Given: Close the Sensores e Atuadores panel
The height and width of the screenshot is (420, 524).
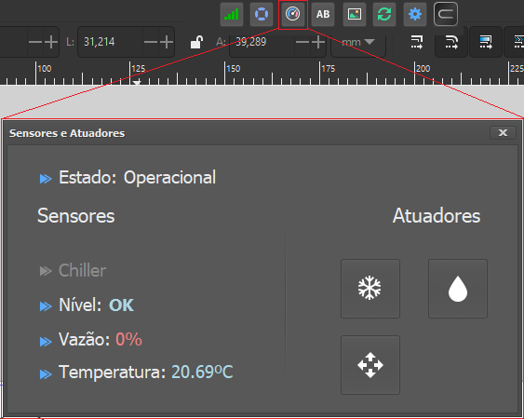Looking at the screenshot, I should click(503, 133).
